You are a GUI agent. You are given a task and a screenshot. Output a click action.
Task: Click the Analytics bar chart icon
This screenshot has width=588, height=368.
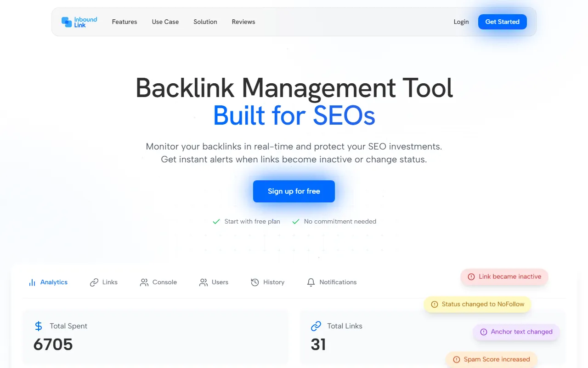32,282
